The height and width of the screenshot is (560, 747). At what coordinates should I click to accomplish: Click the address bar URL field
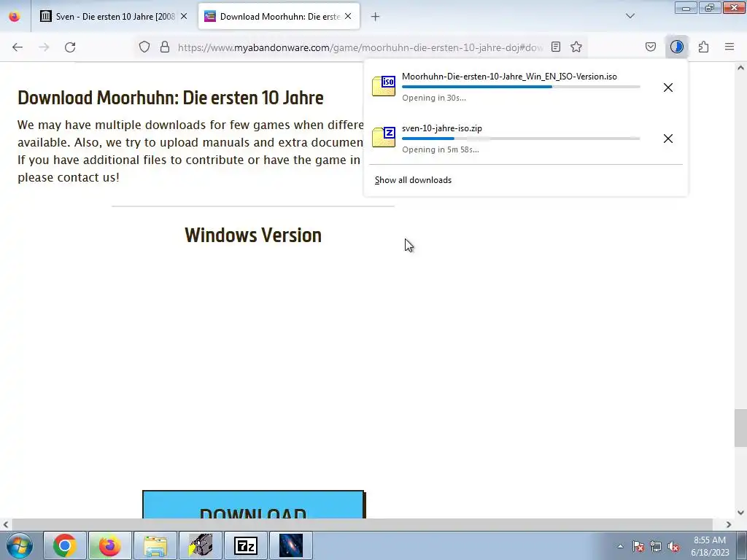(360, 47)
